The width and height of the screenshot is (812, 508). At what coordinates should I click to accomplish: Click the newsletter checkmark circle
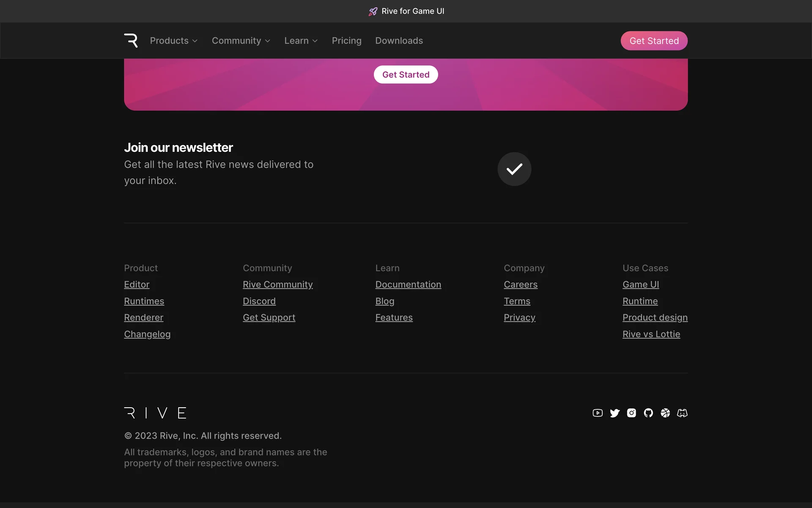(x=514, y=169)
